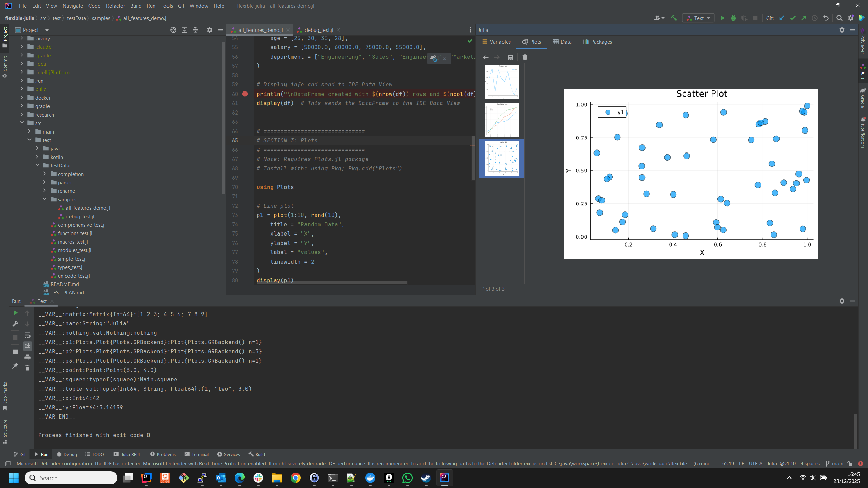Expand the research folder
Screen dimensions: 868x488
coord(22,115)
